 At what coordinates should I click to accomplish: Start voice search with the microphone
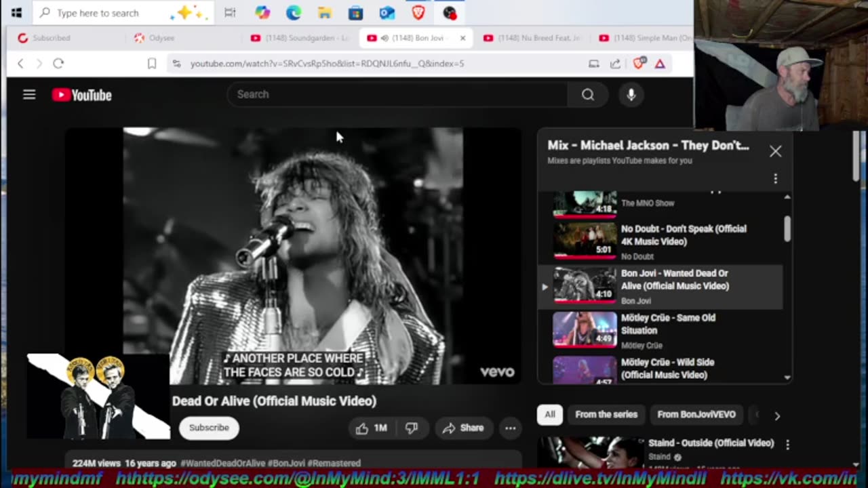point(631,95)
